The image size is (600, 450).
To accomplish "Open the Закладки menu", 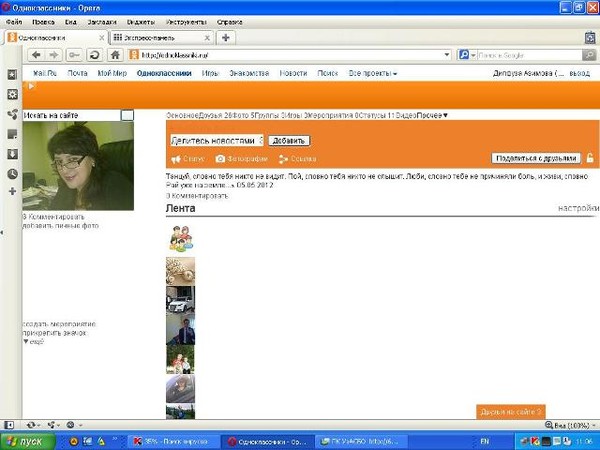I will (102, 22).
